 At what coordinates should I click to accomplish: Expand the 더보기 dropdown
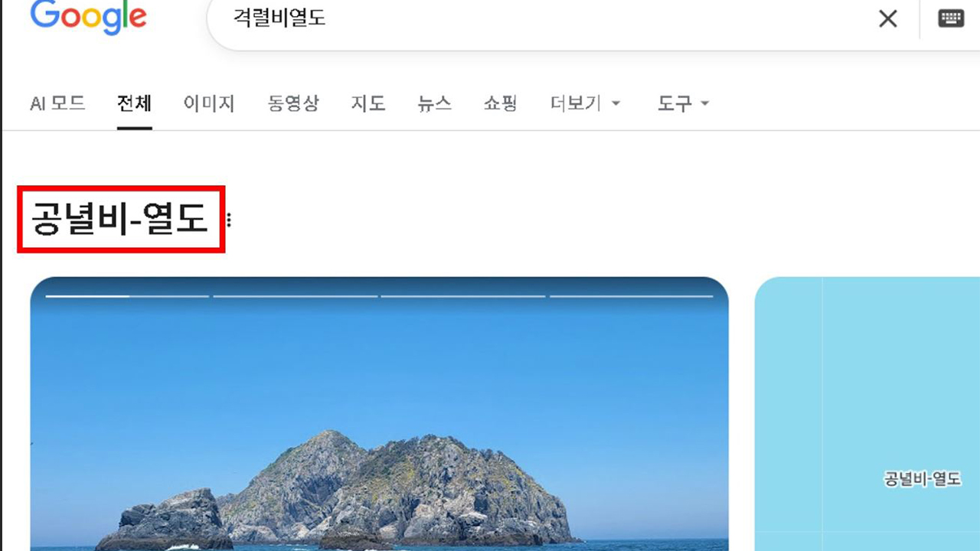[585, 103]
